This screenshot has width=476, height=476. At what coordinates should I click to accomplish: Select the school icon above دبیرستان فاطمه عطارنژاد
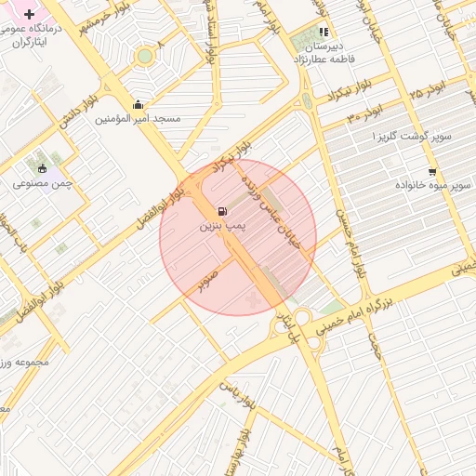coord(324,32)
